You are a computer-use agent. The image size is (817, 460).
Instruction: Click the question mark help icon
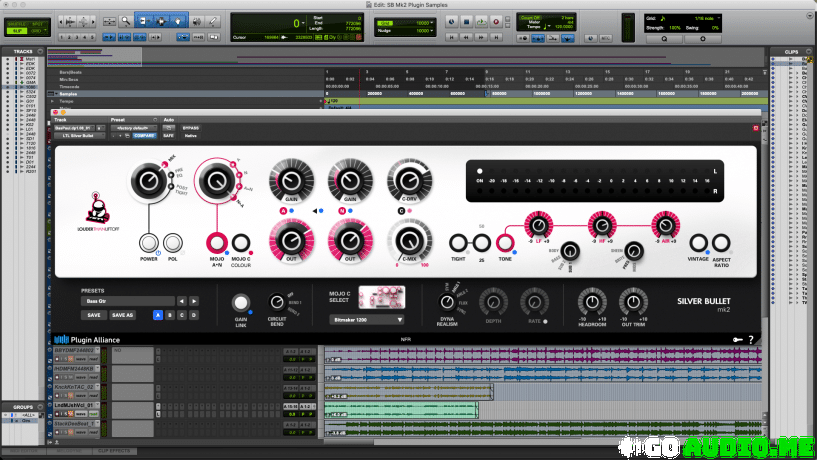750,340
